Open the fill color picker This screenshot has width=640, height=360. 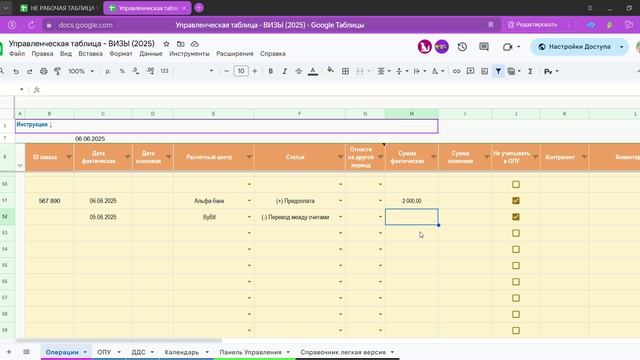point(331,71)
